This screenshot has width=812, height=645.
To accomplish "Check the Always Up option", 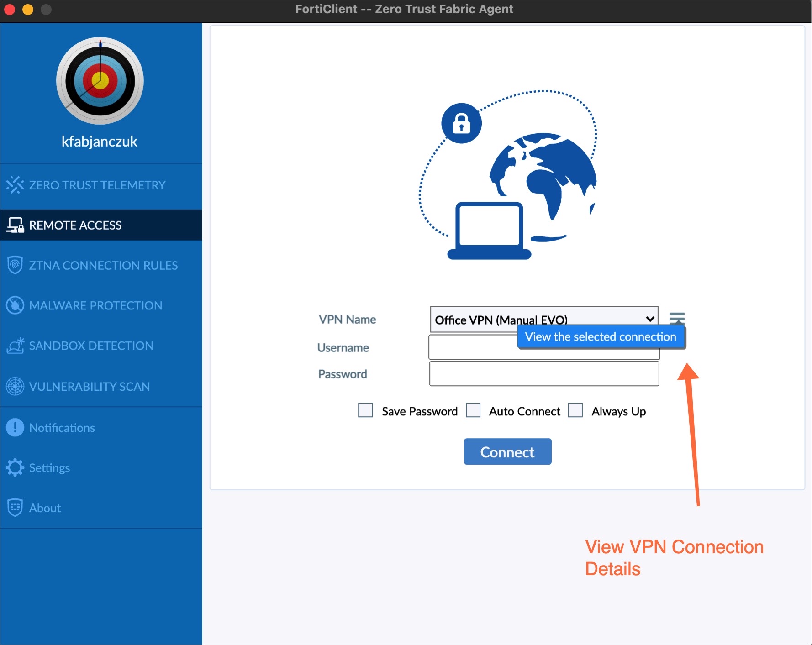I will 575,410.
